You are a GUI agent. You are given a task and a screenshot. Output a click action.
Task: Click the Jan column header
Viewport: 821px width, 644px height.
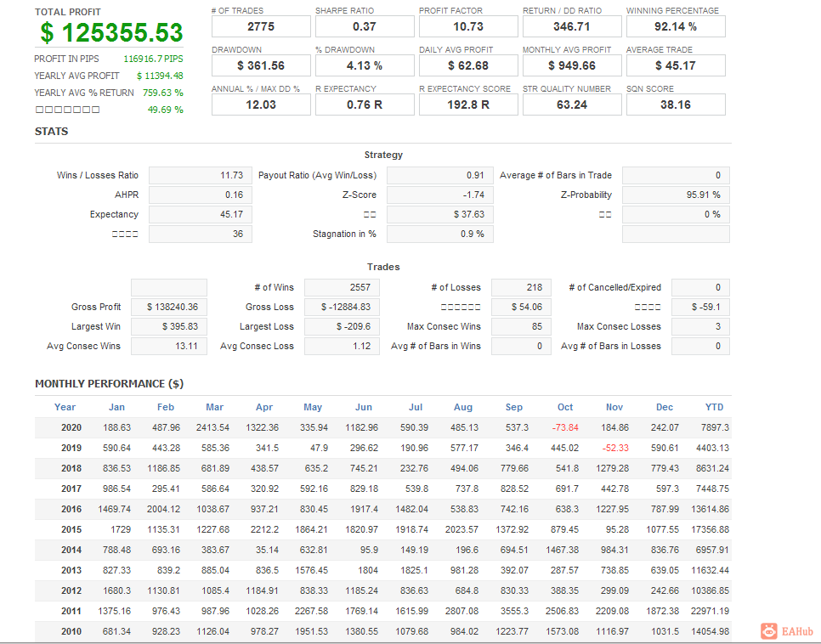pos(116,407)
